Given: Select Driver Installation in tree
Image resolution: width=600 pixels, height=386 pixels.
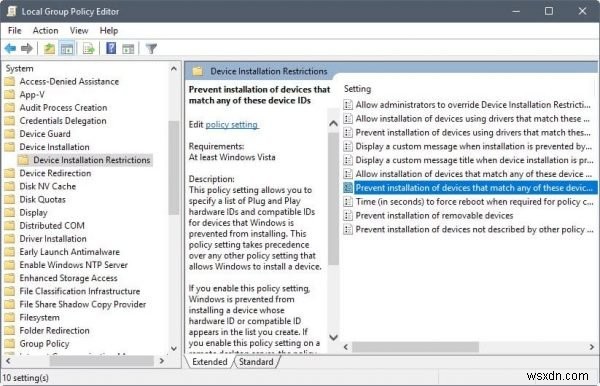Looking at the screenshot, I should pyautogui.click(x=53, y=239).
